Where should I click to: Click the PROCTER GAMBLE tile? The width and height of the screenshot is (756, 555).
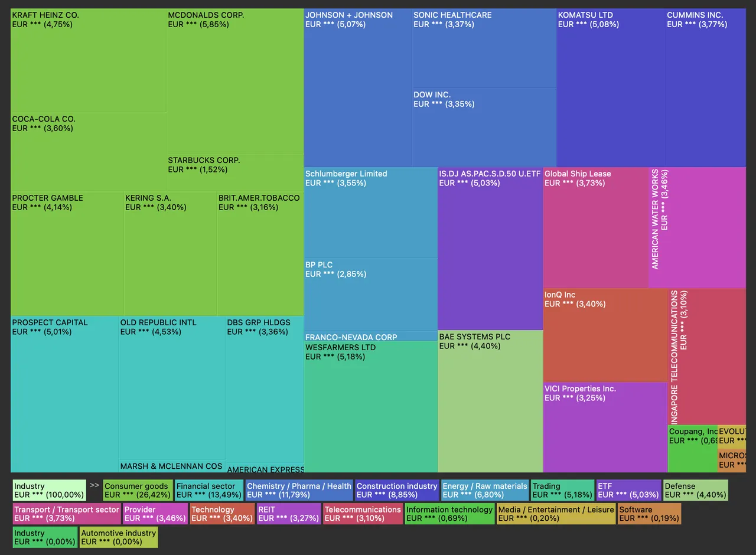(x=67, y=253)
